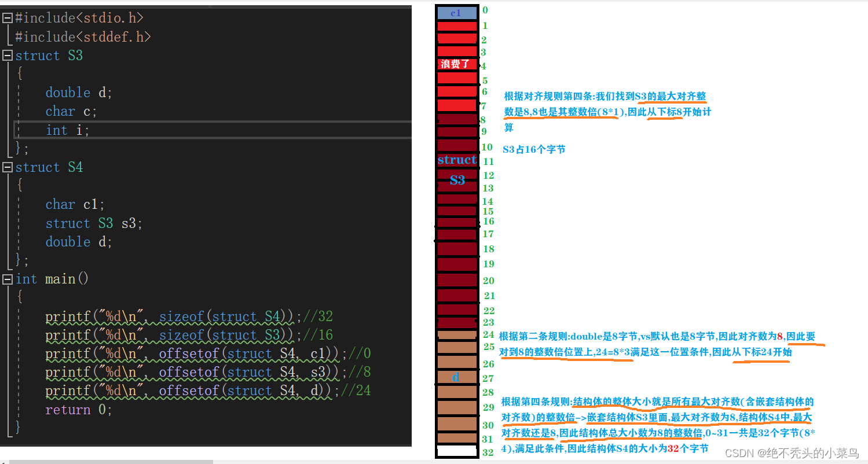Image resolution: width=868 pixels, height=464 pixels.
Task: Click the offset number 16 label
Action: pyautogui.click(x=488, y=221)
